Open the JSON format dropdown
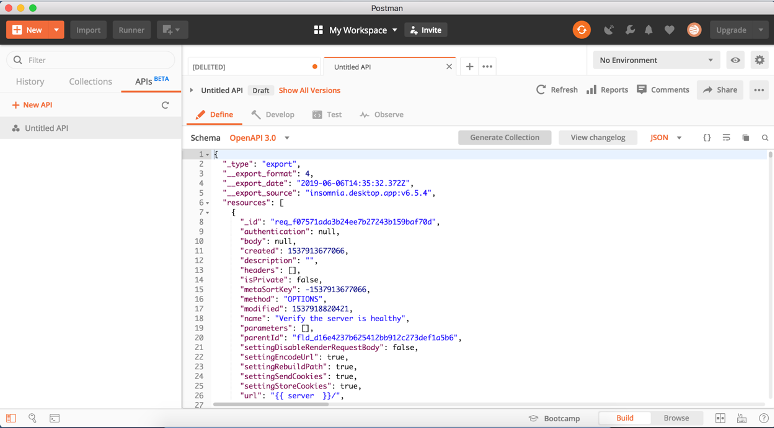Image resolution: width=774 pixels, height=428 pixels. (666, 137)
